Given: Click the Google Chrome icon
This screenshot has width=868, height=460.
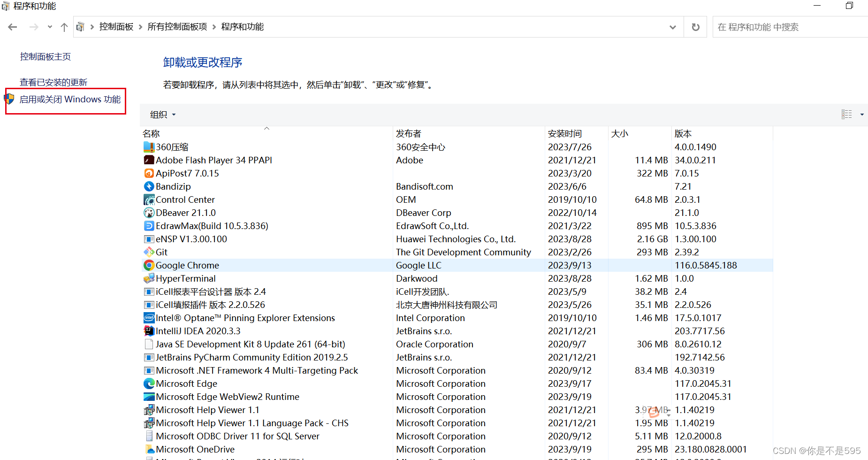Looking at the screenshot, I should tap(149, 265).
